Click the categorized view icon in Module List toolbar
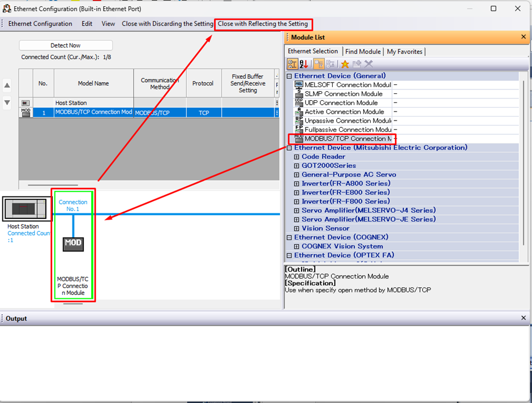The image size is (532, 403). click(292, 64)
